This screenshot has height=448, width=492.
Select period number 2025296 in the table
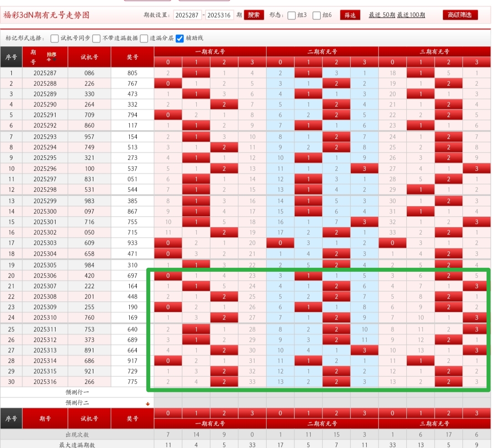point(45,168)
